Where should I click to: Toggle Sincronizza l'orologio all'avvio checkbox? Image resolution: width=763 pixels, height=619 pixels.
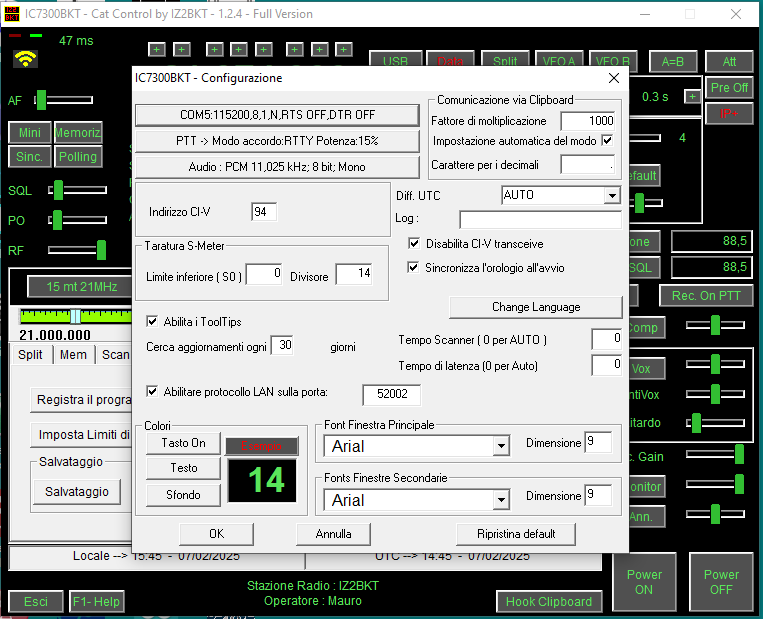(x=413, y=267)
